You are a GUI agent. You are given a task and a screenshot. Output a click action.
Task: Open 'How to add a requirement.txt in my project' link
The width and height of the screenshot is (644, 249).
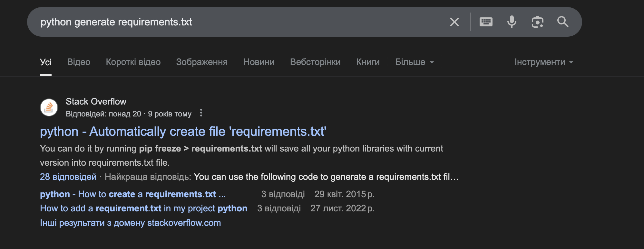pyautogui.click(x=143, y=208)
